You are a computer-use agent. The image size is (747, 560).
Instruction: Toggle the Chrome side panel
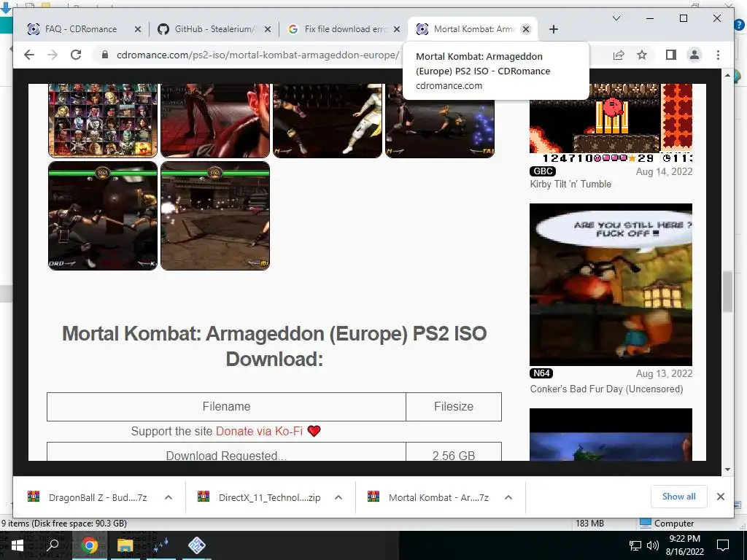671,55
